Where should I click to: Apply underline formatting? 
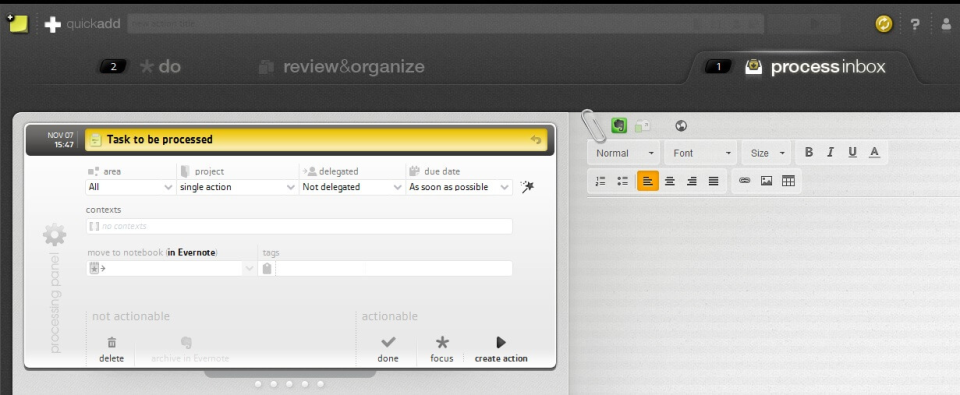852,152
